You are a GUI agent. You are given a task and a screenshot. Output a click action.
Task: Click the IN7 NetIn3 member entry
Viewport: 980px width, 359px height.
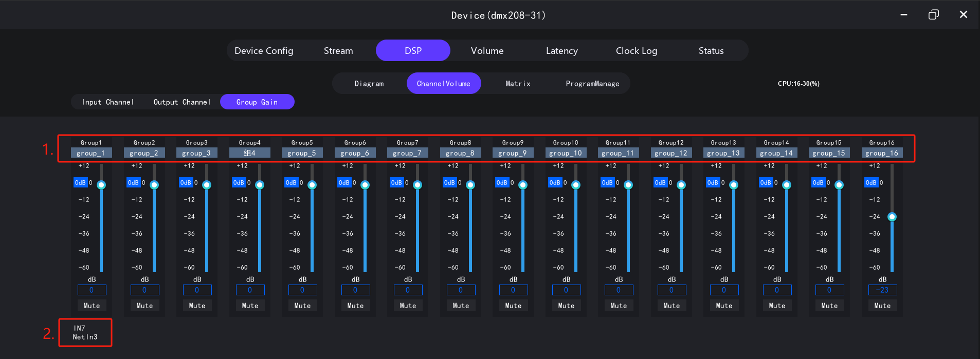coord(85,333)
